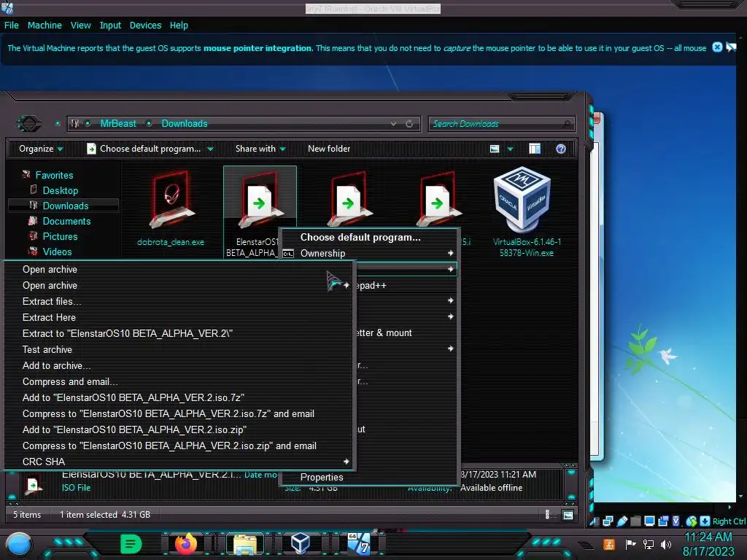747x560 pixels.
Task: Open the volume tray icon
Action: coord(665,544)
